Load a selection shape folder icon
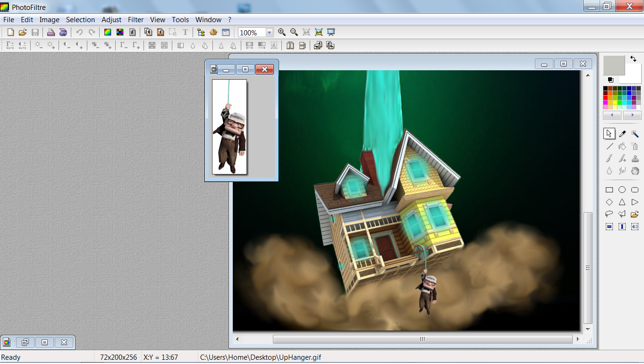This screenshot has width=644, height=364. [635, 215]
